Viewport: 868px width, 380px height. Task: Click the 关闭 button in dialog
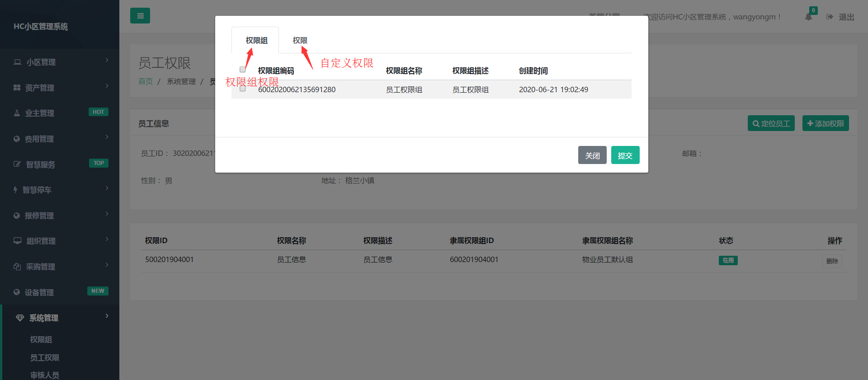592,155
